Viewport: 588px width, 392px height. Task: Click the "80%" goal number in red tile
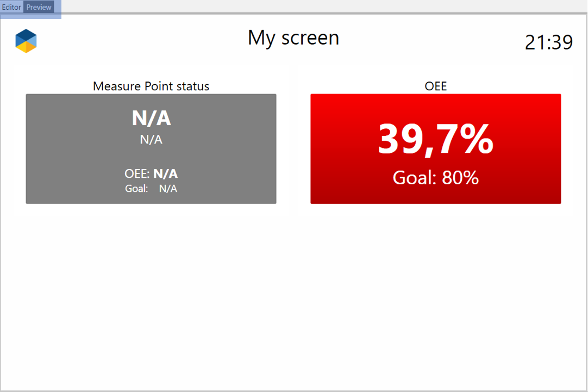460,178
